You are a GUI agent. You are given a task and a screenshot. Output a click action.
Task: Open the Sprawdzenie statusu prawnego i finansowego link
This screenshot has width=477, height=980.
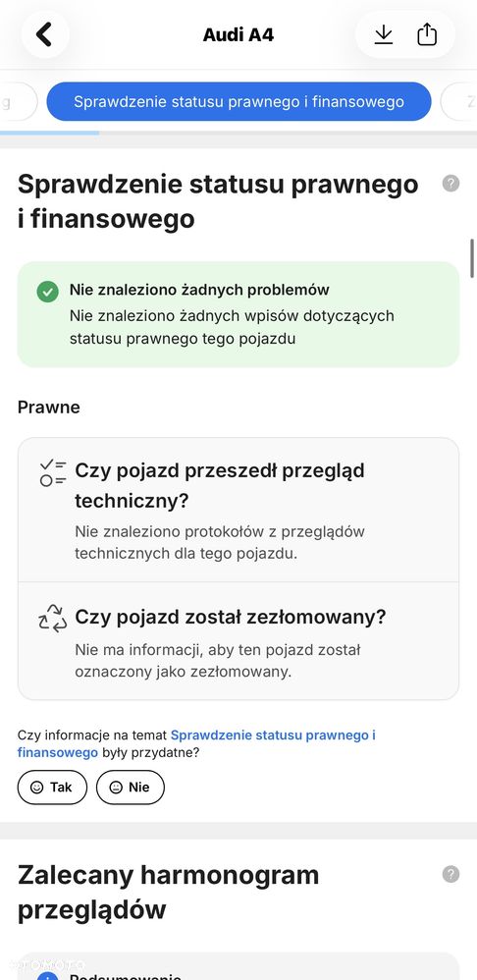pos(196,743)
